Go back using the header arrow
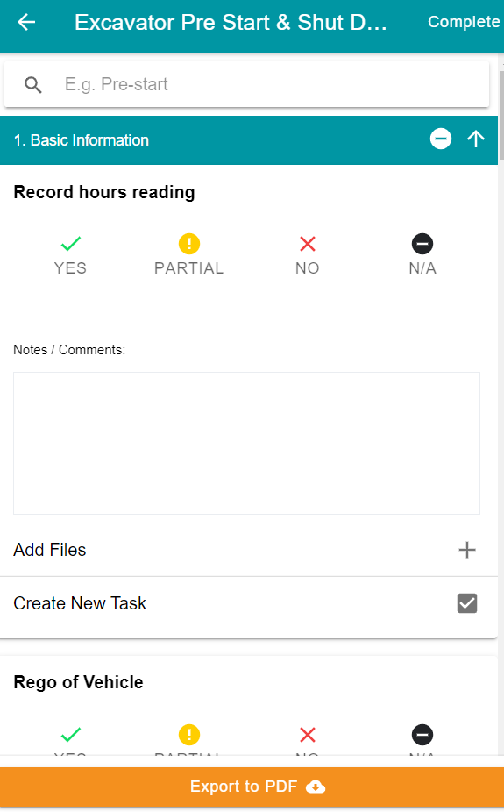Screen dimensions: 504x812 pos(26,22)
